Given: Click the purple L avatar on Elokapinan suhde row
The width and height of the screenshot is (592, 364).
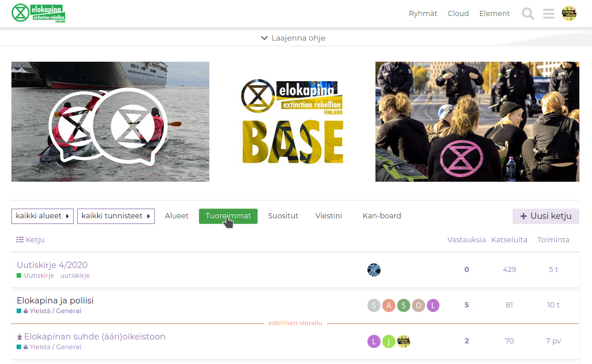Looking at the screenshot, I should [x=374, y=341].
